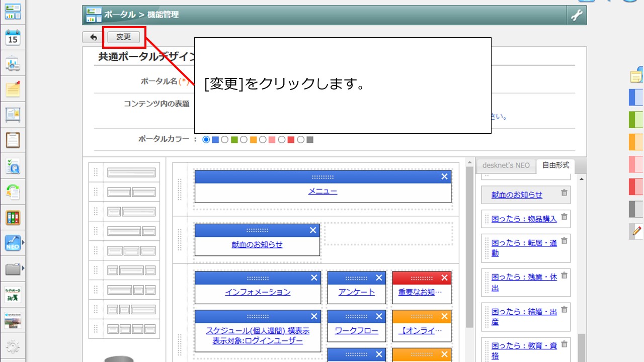Switch to the 自由形式 tab

click(x=555, y=165)
